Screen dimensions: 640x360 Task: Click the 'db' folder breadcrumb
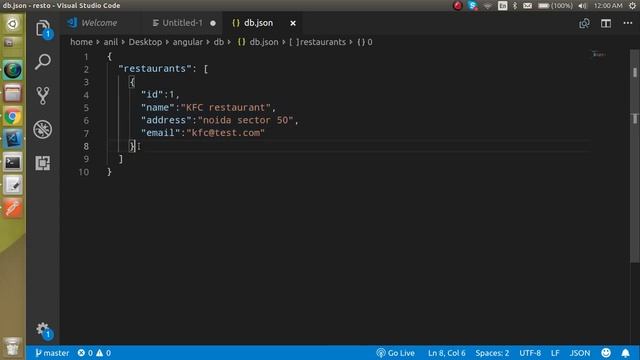pyautogui.click(x=219, y=42)
